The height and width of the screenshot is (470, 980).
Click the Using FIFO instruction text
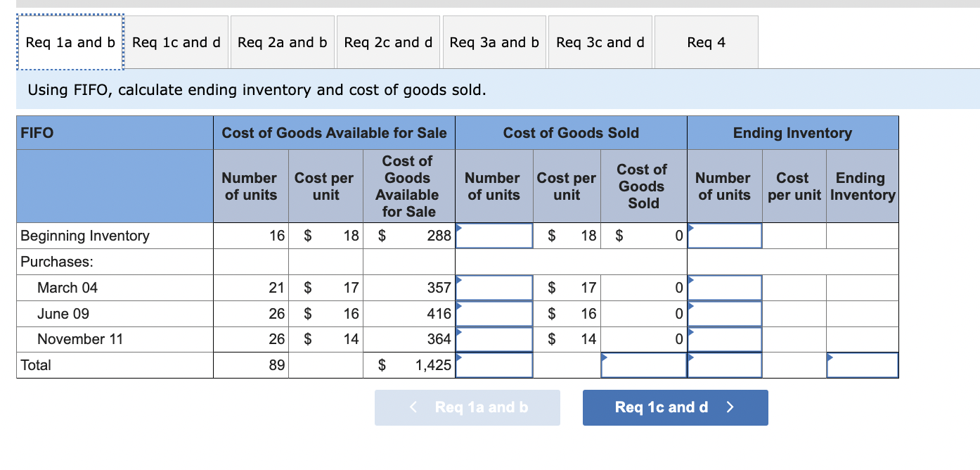257,89
